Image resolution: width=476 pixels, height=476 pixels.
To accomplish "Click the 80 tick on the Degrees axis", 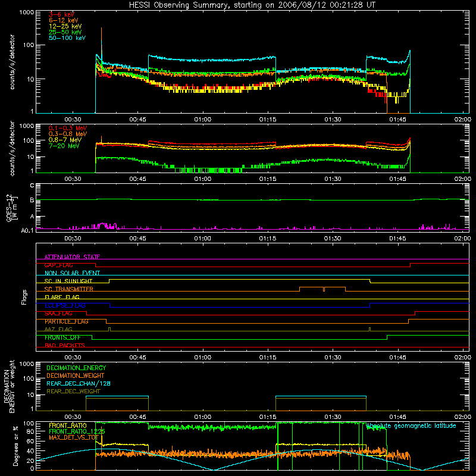I will pyautogui.click(x=30, y=432).
